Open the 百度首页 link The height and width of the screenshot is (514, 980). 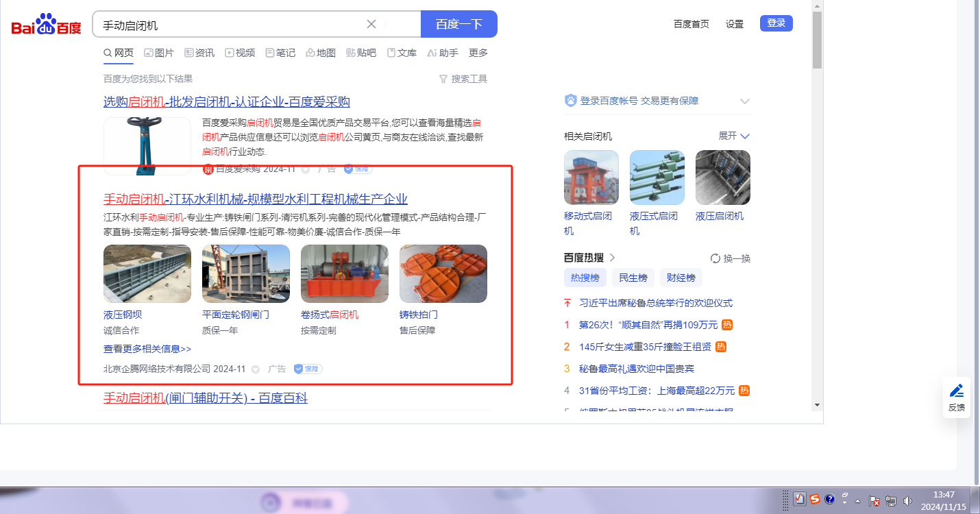click(691, 24)
